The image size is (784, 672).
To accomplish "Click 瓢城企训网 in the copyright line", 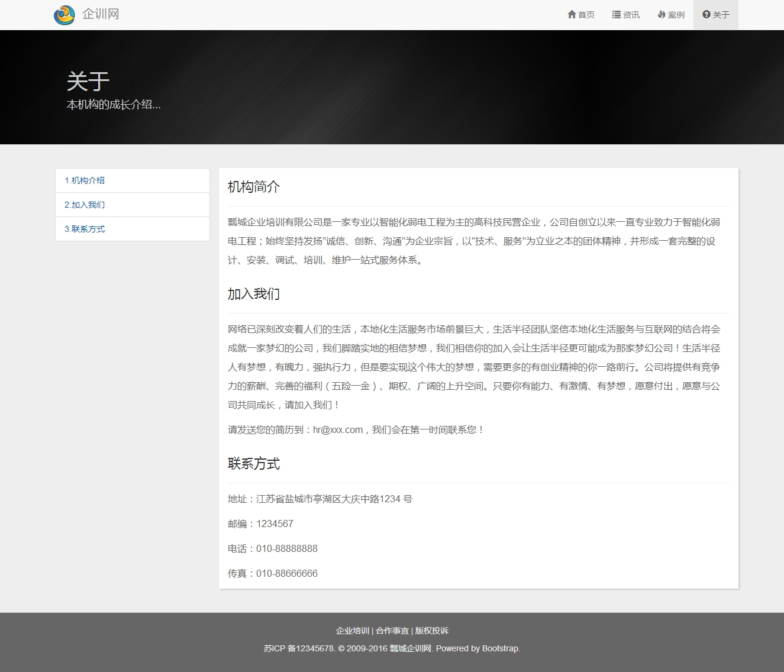I will pos(410,648).
